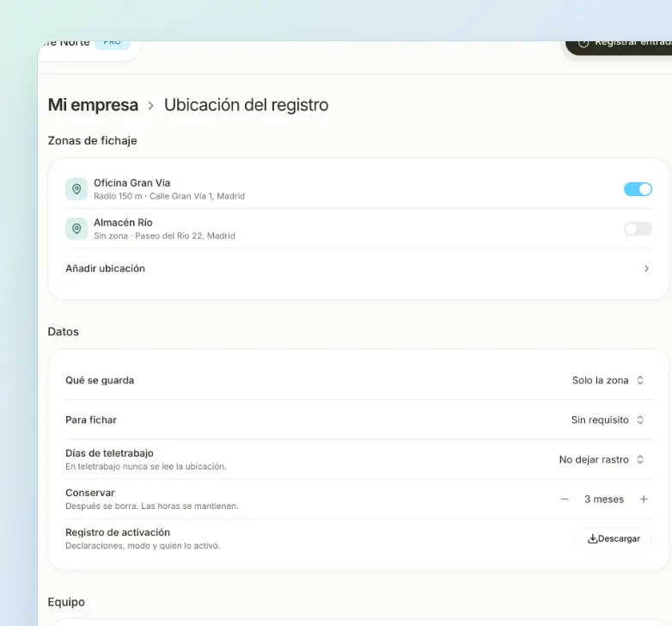Click the Ubicación del registro breadcrumb title
The height and width of the screenshot is (626, 672).
(247, 105)
